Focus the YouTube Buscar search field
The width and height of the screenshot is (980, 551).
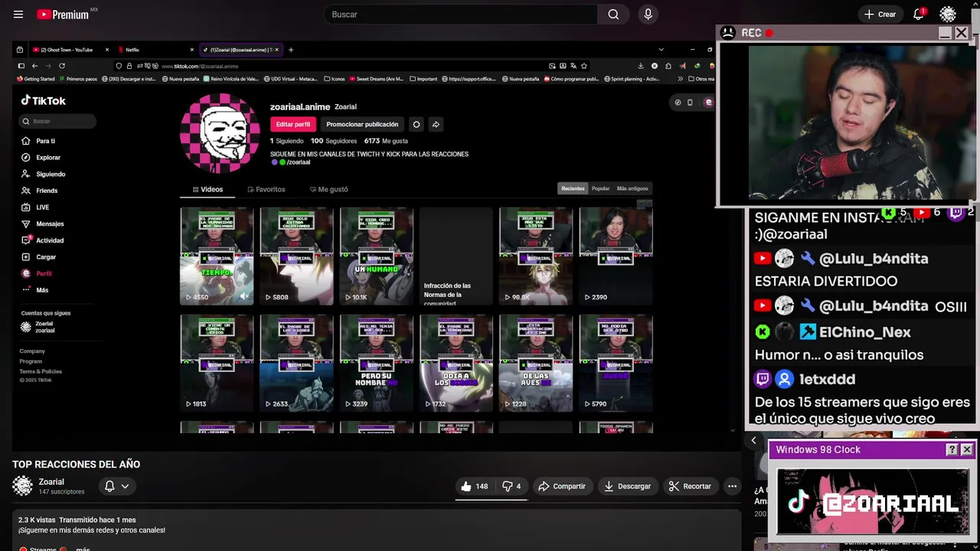click(x=460, y=15)
